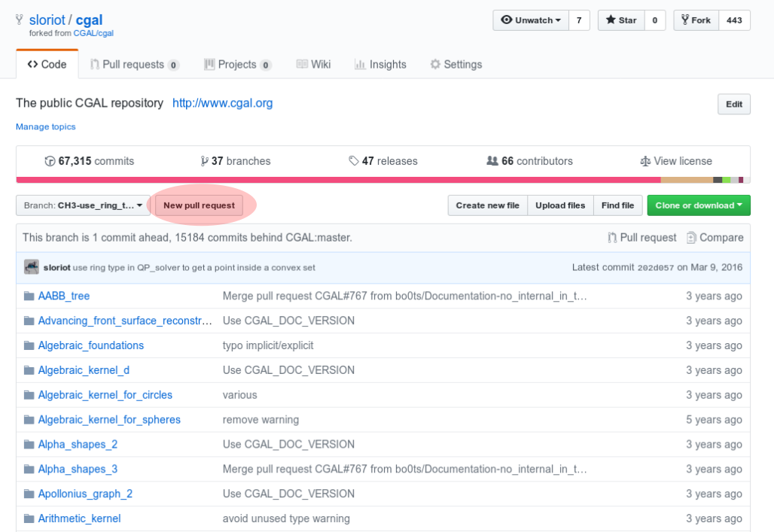Click the Algebraic_kernel_for_circles folder icon
This screenshot has width=774, height=532.
[29, 395]
